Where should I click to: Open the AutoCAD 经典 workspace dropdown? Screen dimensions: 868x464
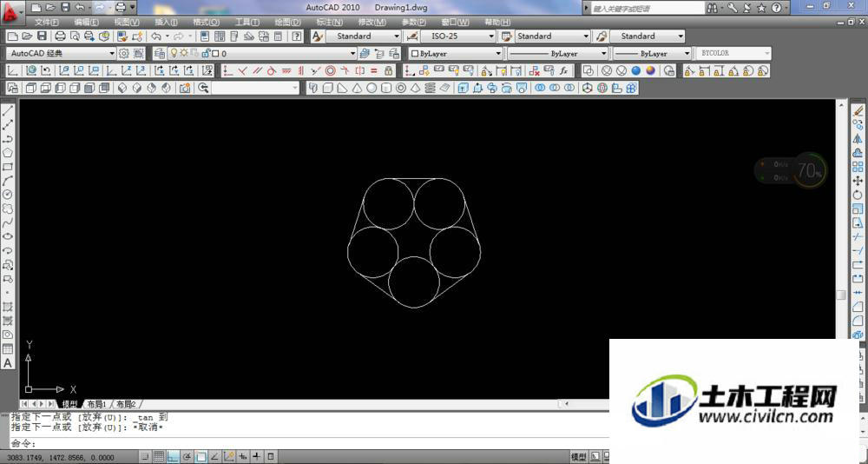[61, 53]
